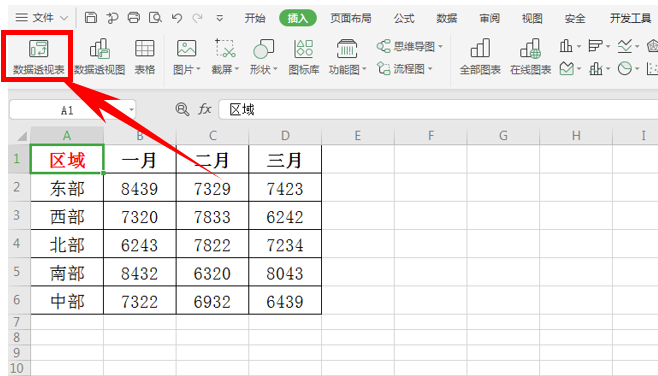The width and height of the screenshot is (658, 376).
Task: Redo the last action
Action: click(x=198, y=18)
